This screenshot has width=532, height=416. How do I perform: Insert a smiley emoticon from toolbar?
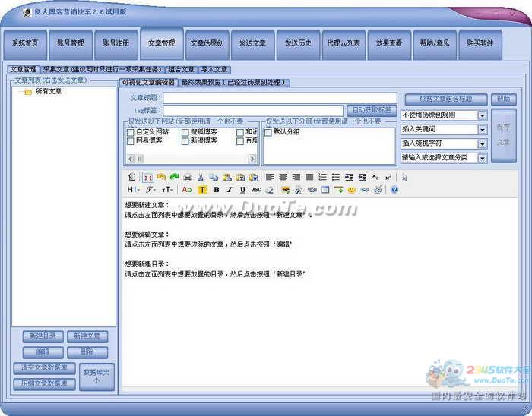pos(351,190)
